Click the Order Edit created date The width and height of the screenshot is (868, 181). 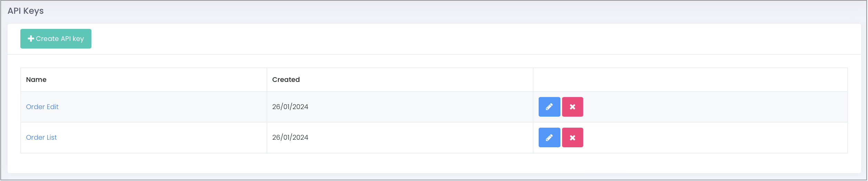click(x=290, y=107)
